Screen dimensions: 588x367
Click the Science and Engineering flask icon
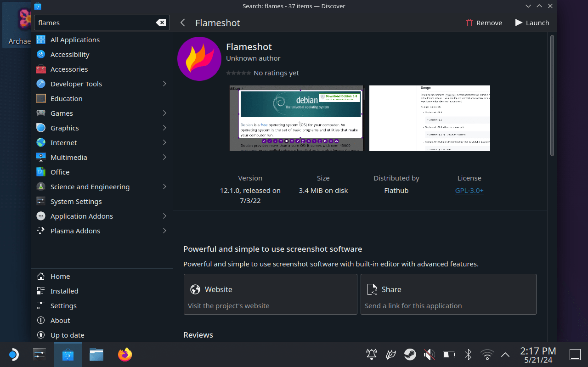tap(41, 186)
